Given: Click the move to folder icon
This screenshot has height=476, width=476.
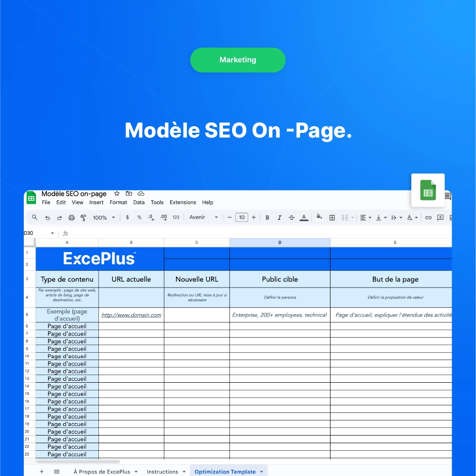Looking at the screenshot, I should [x=129, y=194].
